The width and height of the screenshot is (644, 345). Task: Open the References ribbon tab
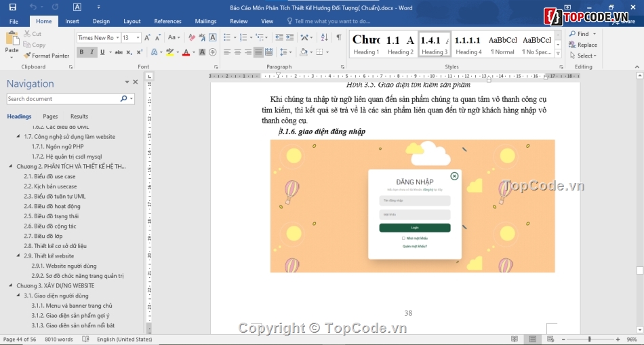point(167,21)
